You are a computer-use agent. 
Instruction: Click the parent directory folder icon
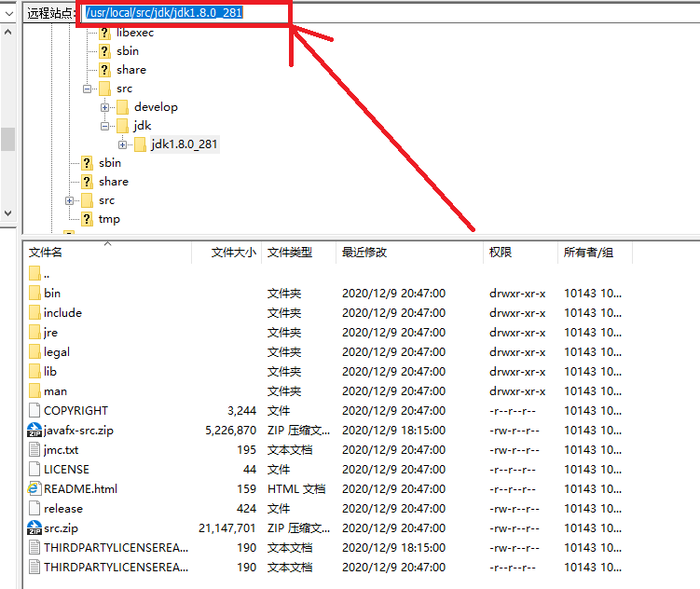point(34,273)
